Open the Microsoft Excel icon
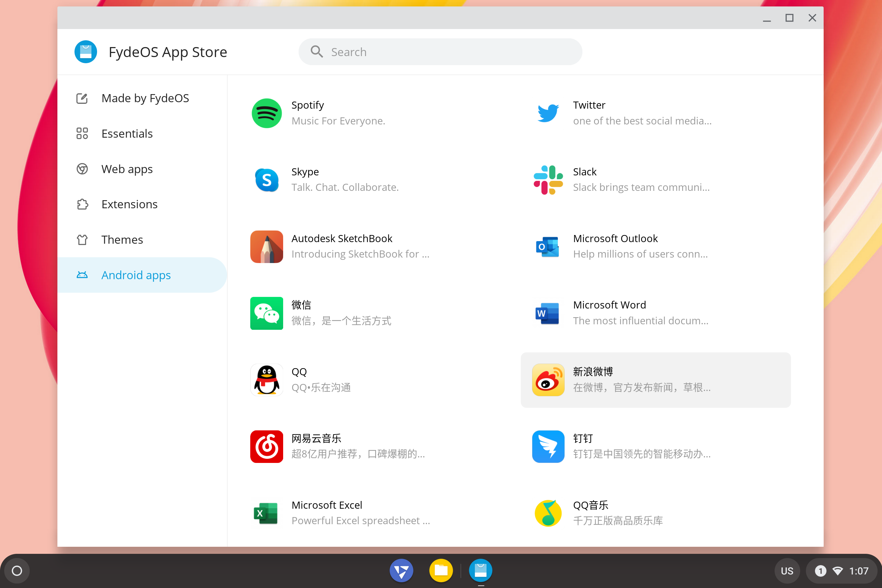The height and width of the screenshot is (588, 882). pos(266,514)
